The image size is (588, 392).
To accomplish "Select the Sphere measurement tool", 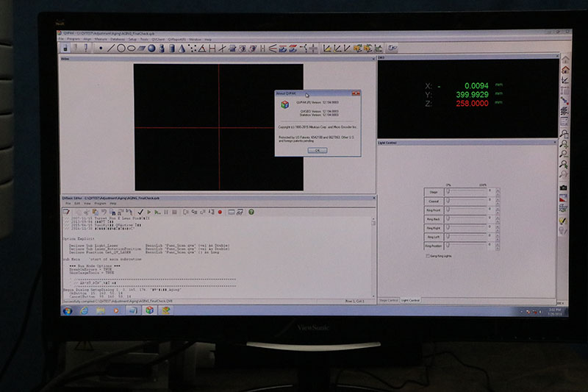I will point(151,49).
